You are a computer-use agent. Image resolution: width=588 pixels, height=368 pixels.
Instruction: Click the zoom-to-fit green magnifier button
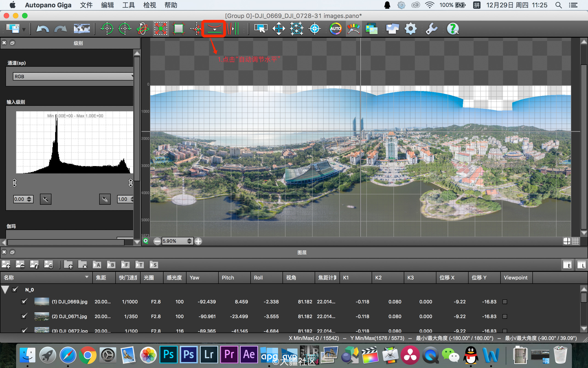tap(146, 241)
